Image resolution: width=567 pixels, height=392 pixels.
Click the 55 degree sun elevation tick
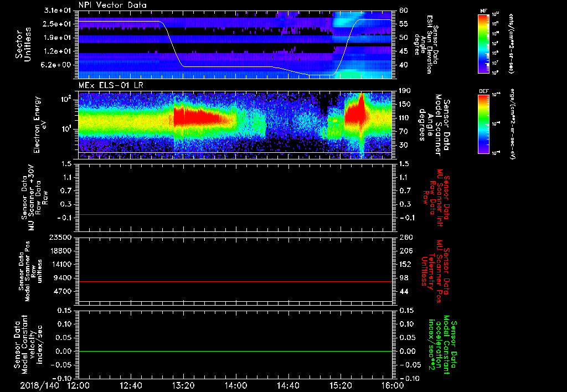click(404, 24)
